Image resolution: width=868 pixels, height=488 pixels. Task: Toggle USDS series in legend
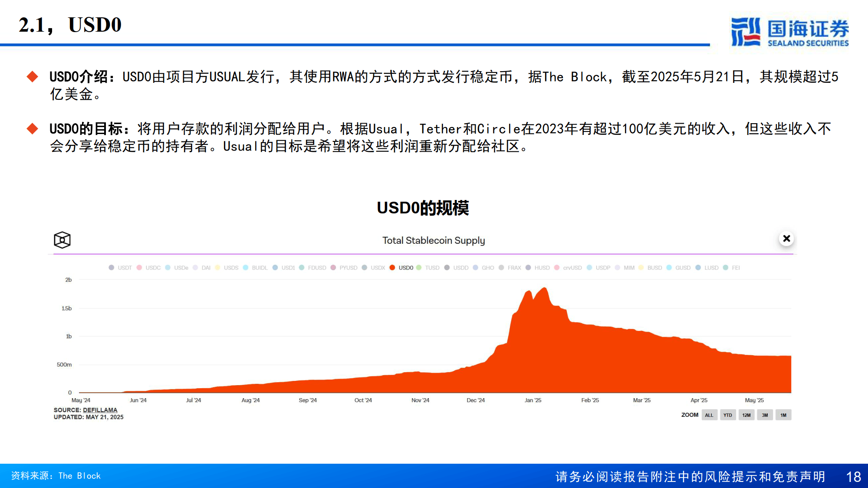(227, 268)
